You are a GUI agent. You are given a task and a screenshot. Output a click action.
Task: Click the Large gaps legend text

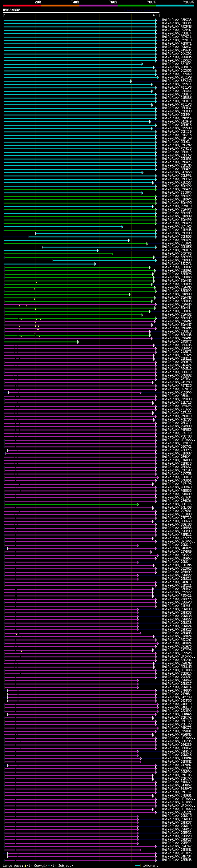click(x=38, y=866)
